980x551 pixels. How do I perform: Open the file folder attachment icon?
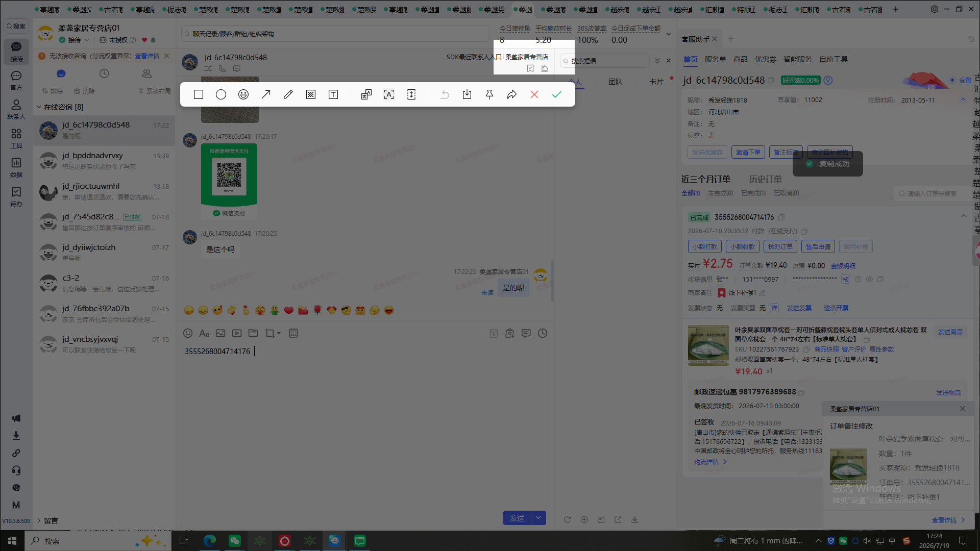253,333
